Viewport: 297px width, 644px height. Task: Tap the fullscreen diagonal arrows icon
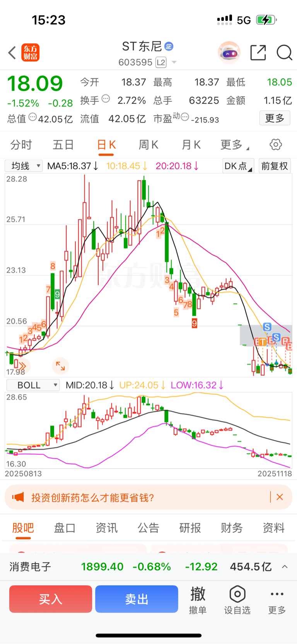60,366
